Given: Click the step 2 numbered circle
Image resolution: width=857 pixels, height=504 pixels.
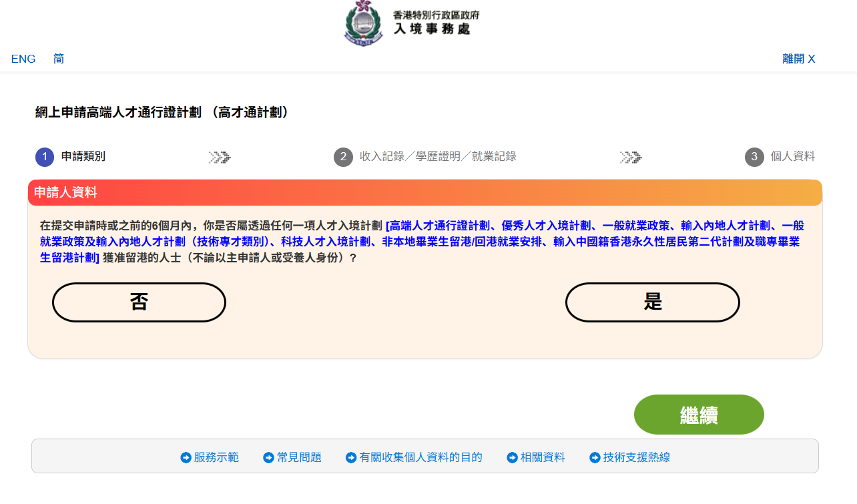Looking at the screenshot, I should click(343, 157).
